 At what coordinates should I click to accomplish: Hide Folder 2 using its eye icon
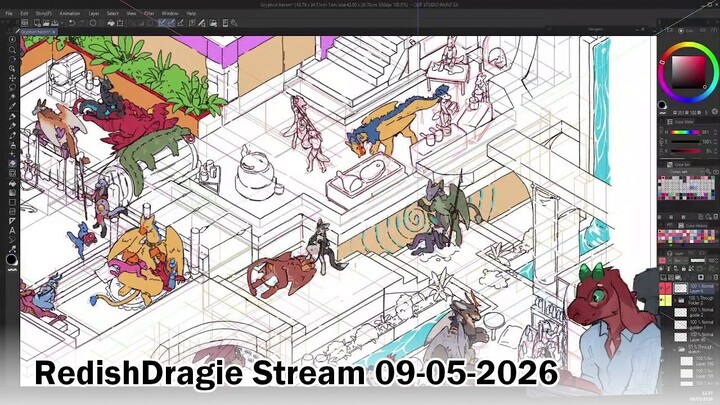[663, 300]
